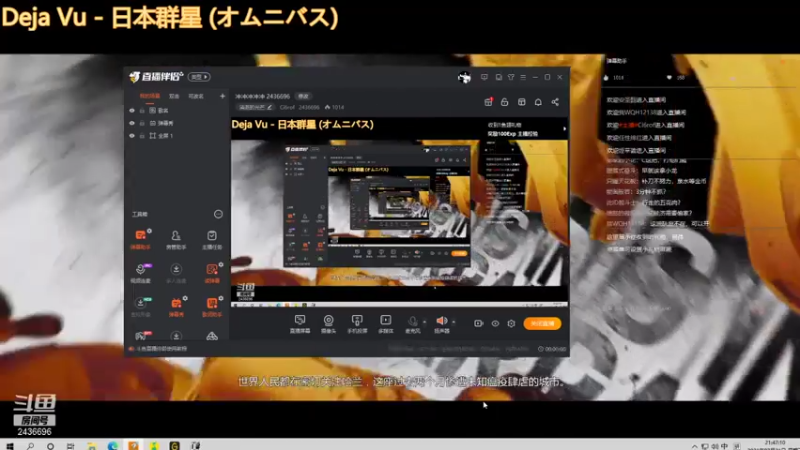The image size is (800, 450).
Task: Open Task View on the taskbar
Action: tap(70, 445)
